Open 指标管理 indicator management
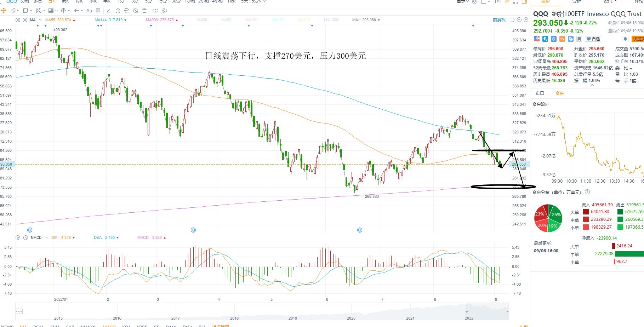Viewport: 644px width, 327px height. [220, 326]
